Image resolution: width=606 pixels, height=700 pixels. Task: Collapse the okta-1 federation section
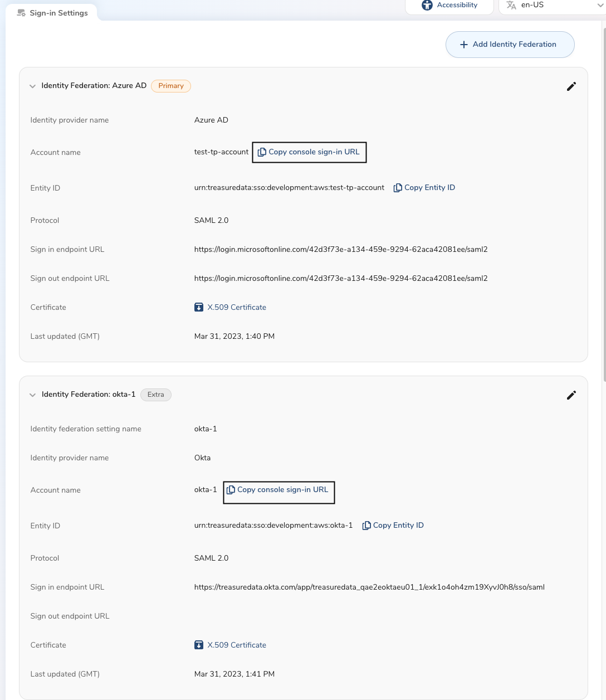pyautogui.click(x=32, y=395)
